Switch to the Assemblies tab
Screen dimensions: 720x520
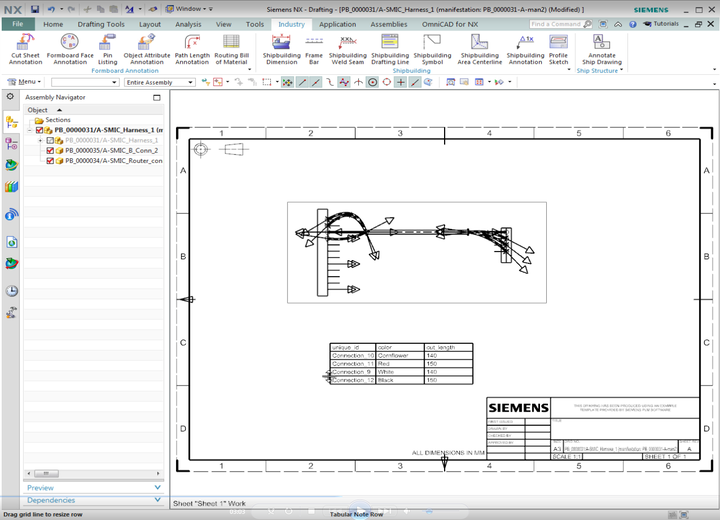pyautogui.click(x=389, y=24)
